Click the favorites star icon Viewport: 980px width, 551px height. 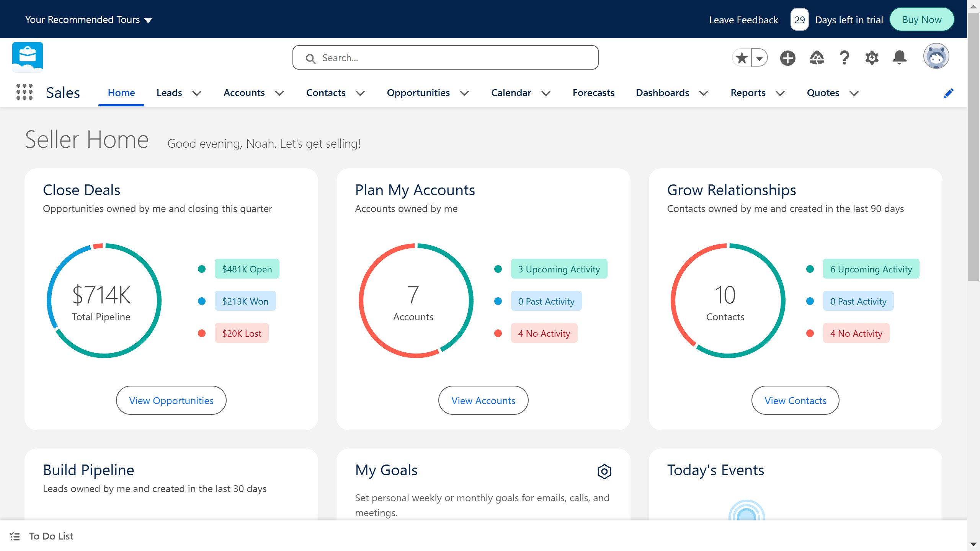(741, 57)
